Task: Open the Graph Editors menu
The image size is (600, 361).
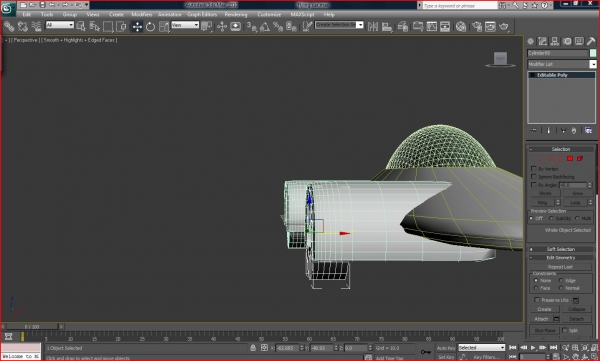Action: tap(202, 15)
